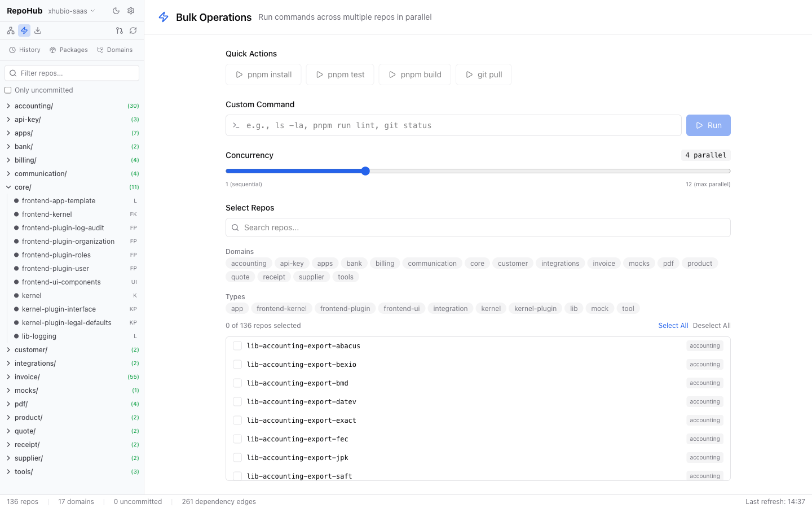Image resolution: width=812 pixels, height=508 pixels.
Task: Open the Packages tab
Action: tap(69, 50)
